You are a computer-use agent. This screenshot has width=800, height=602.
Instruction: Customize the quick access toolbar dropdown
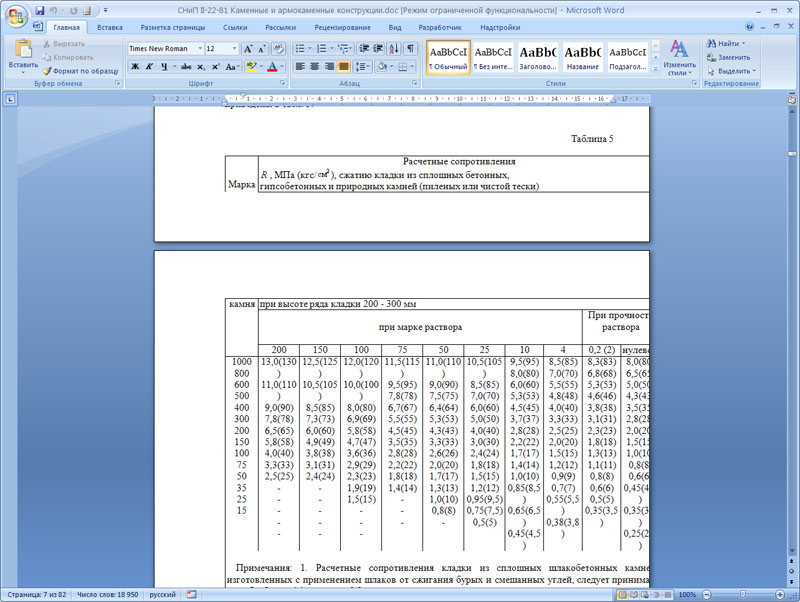106,10
